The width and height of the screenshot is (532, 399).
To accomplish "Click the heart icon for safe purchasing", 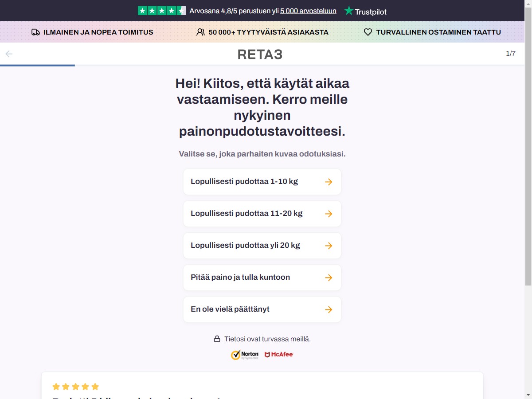I will (368, 32).
